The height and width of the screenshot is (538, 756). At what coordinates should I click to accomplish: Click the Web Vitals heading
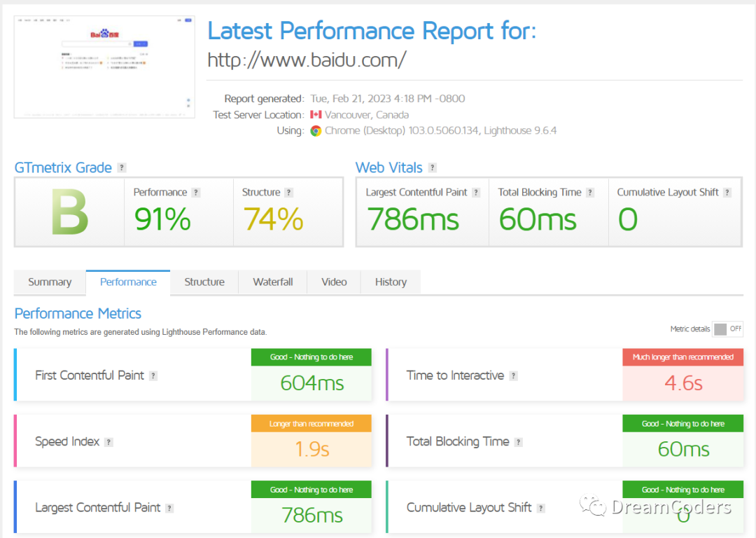(x=389, y=167)
